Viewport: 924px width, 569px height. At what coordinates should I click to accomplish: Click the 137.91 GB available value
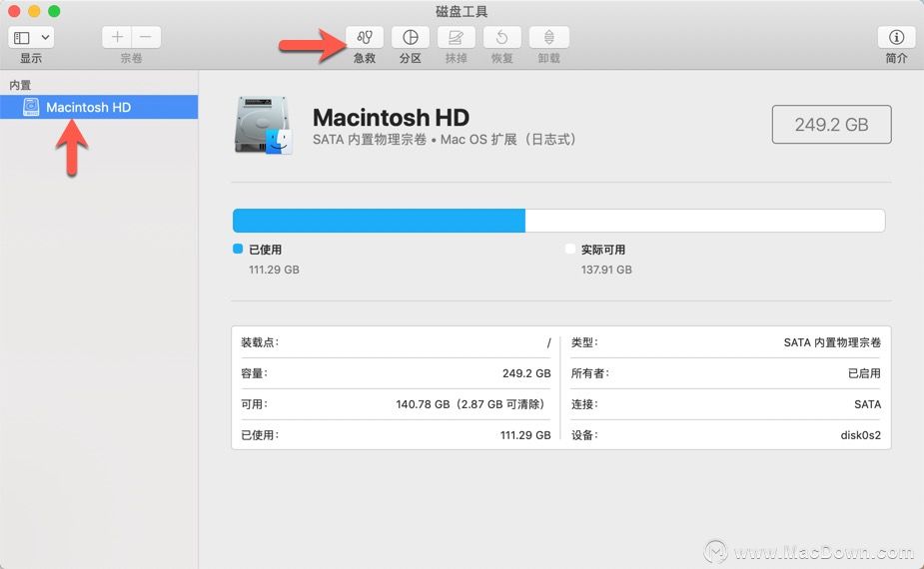tap(606, 270)
